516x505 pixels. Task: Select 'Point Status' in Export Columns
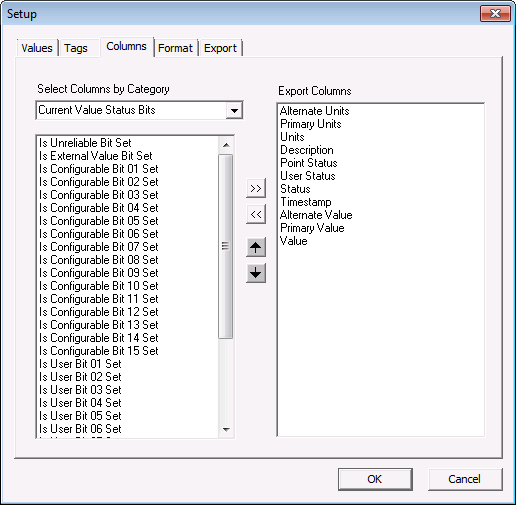pyautogui.click(x=309, y=163)
